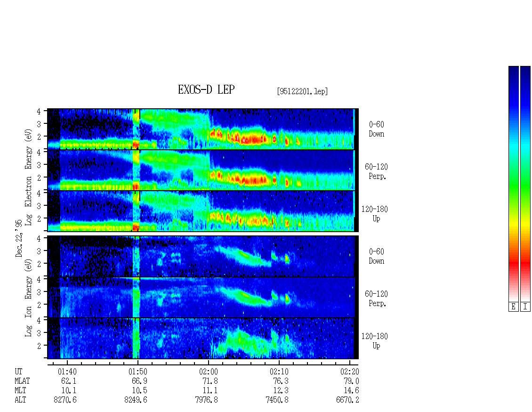This screenshot has height=412, width=532.
Task: Click the MLAT value 66.9
Action: pos(139,381)
